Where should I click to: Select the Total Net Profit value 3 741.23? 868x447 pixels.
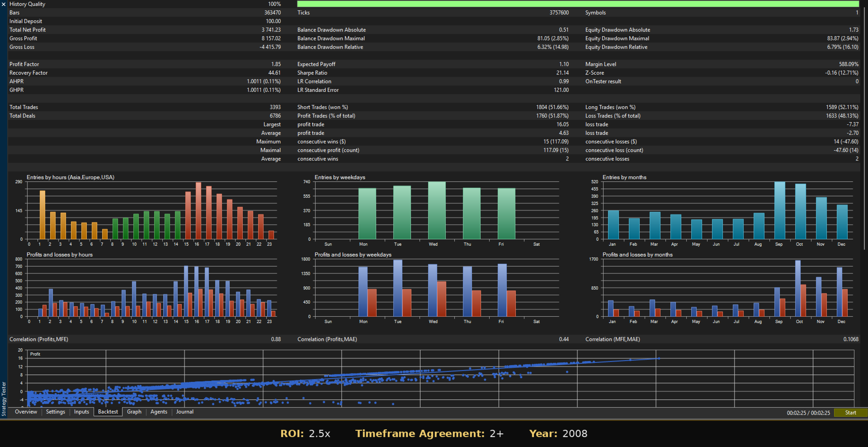pos(271,30)
